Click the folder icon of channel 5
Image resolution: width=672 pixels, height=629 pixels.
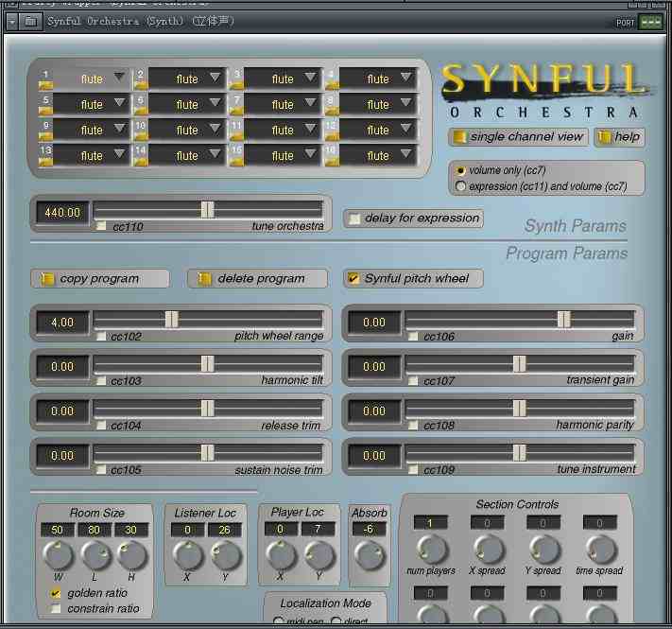pos(45,111)
